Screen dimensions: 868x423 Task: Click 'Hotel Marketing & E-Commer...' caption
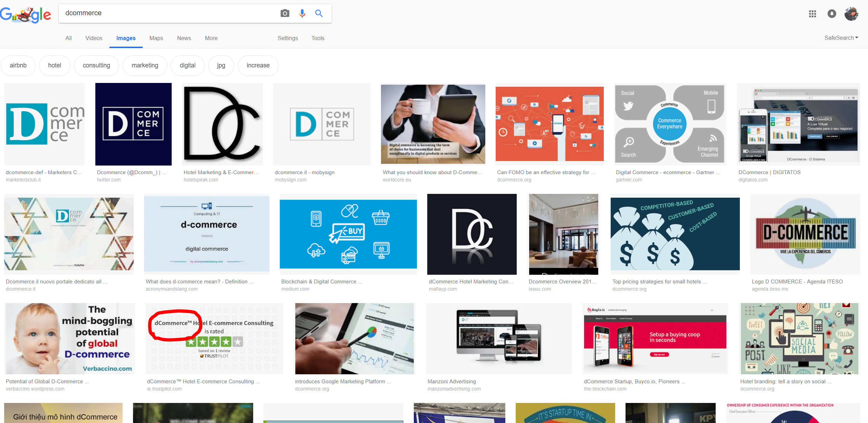click(x=221, y=172)
